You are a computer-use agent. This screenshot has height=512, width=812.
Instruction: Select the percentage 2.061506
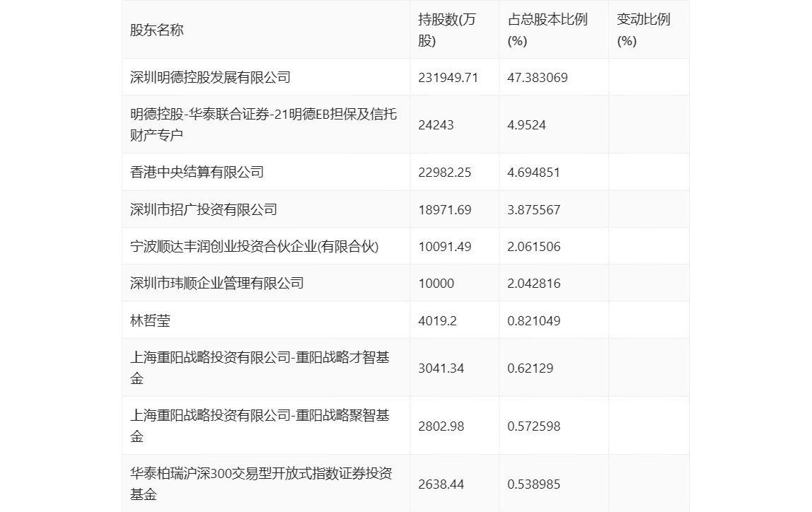[x=534, y=246]
